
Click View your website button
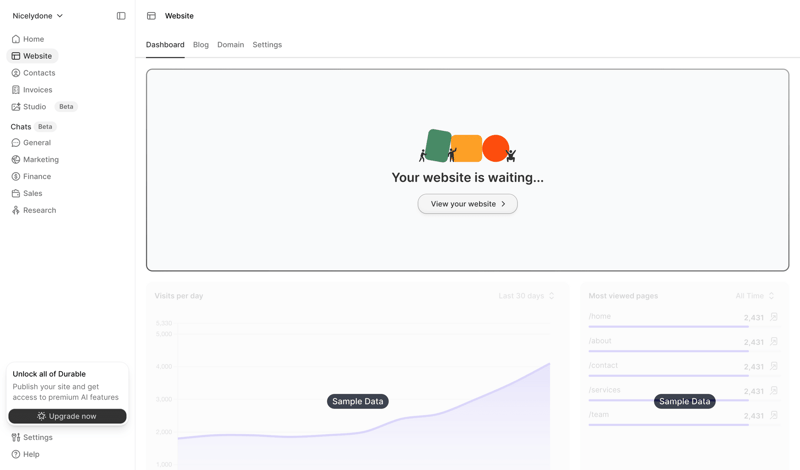(x=467, y=204)
